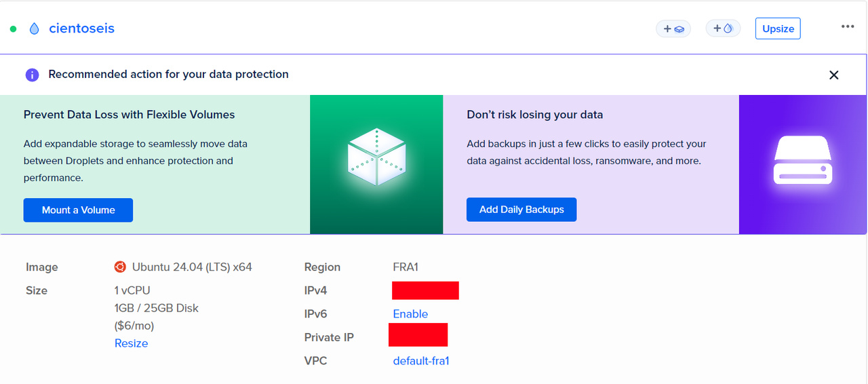Viewport: 868px width, 384px height.
Task: Open the three-dot more options menu
Action: 848,26
